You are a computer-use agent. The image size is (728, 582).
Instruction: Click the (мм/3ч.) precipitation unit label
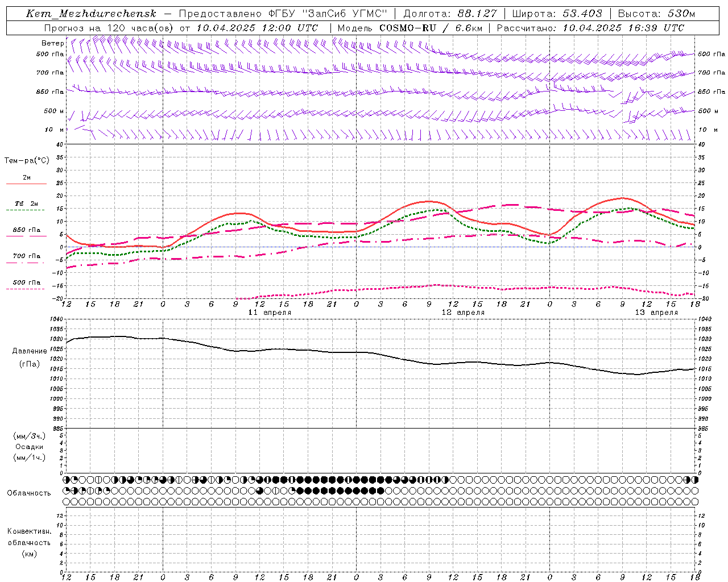(x=30, y=436)
